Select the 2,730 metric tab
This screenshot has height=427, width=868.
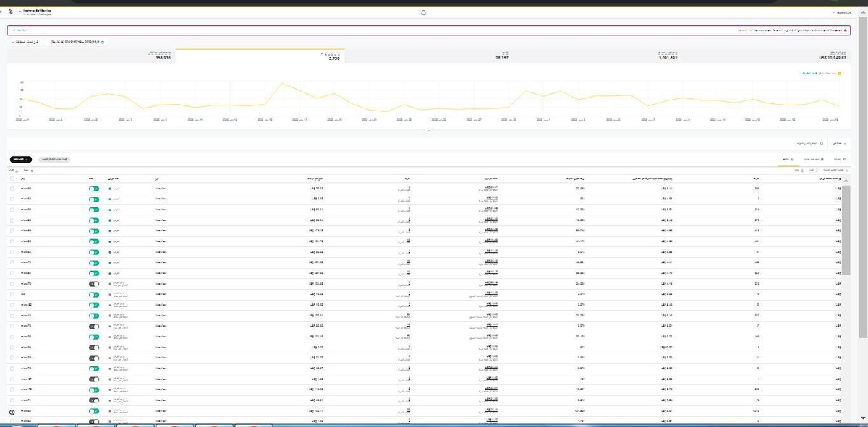(260, 56)
